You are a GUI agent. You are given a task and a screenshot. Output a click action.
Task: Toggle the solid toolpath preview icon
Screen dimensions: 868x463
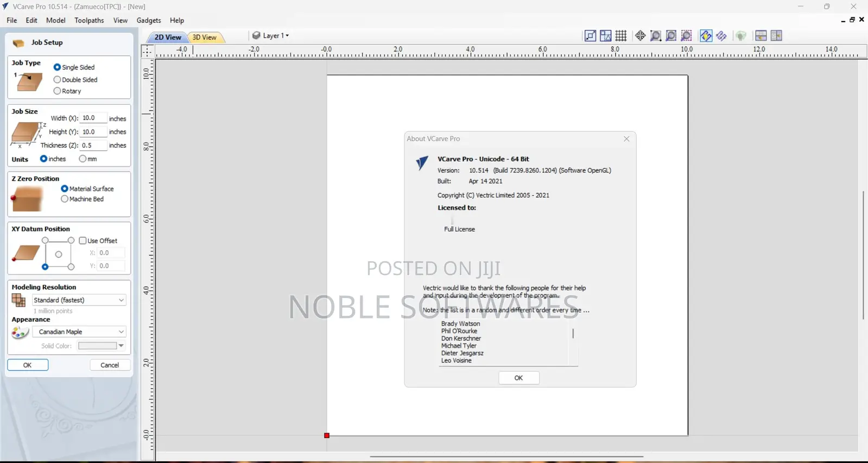(721, 36)
